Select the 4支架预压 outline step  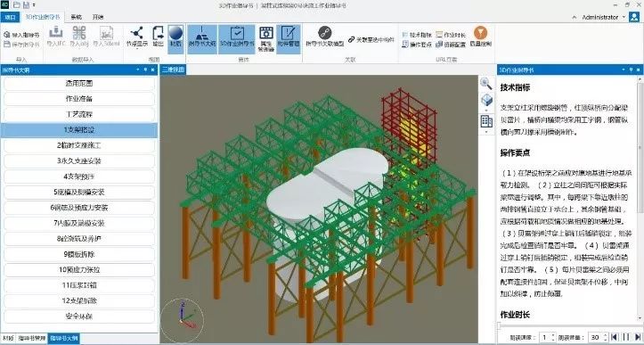click(79, 177)
